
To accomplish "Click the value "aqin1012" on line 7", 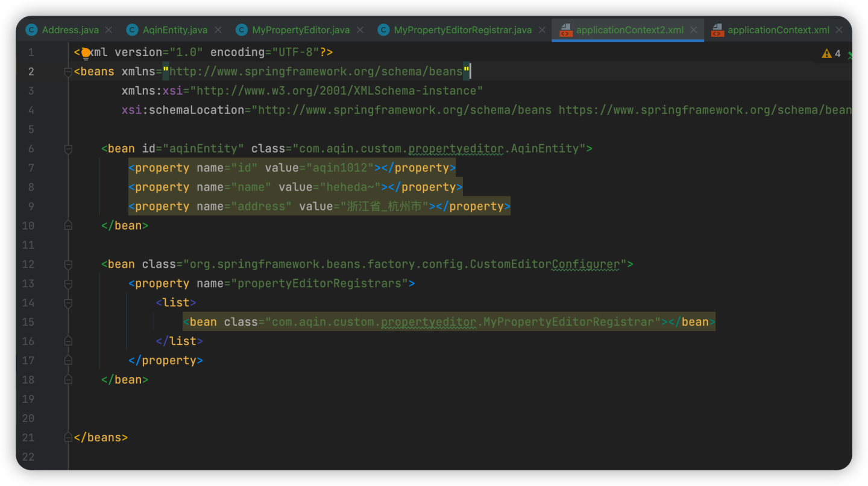I will 340,168.
